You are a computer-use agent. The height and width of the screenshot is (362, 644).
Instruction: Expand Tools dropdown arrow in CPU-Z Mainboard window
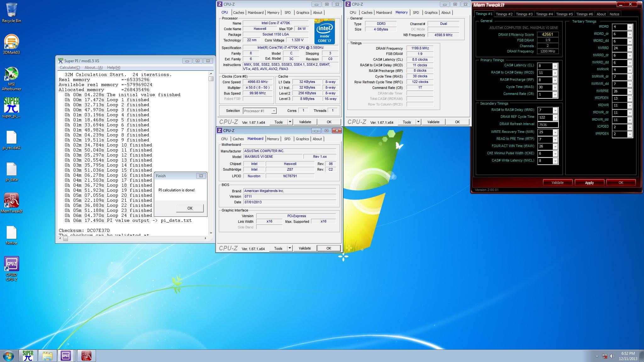(290, 248)
